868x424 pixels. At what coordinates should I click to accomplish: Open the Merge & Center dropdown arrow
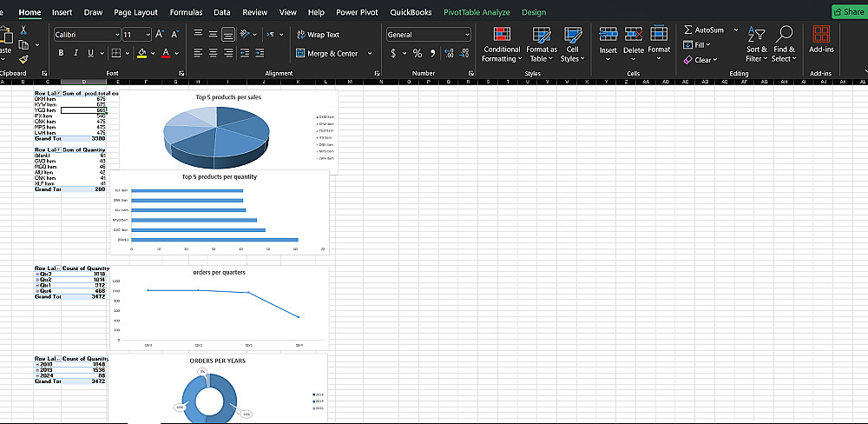coord(370,54)
